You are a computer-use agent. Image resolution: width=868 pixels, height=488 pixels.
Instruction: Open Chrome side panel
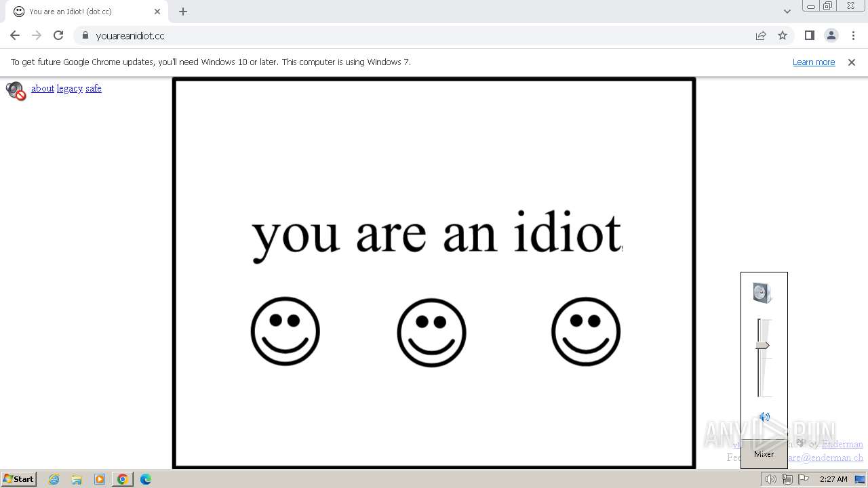pyautogui.click(x=810, y=36)
